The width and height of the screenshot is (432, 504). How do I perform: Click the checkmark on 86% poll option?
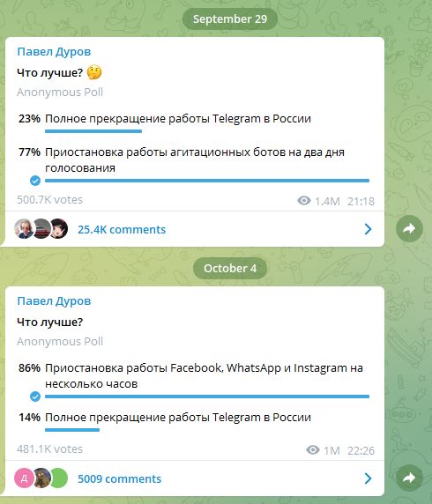coord(35,397)
